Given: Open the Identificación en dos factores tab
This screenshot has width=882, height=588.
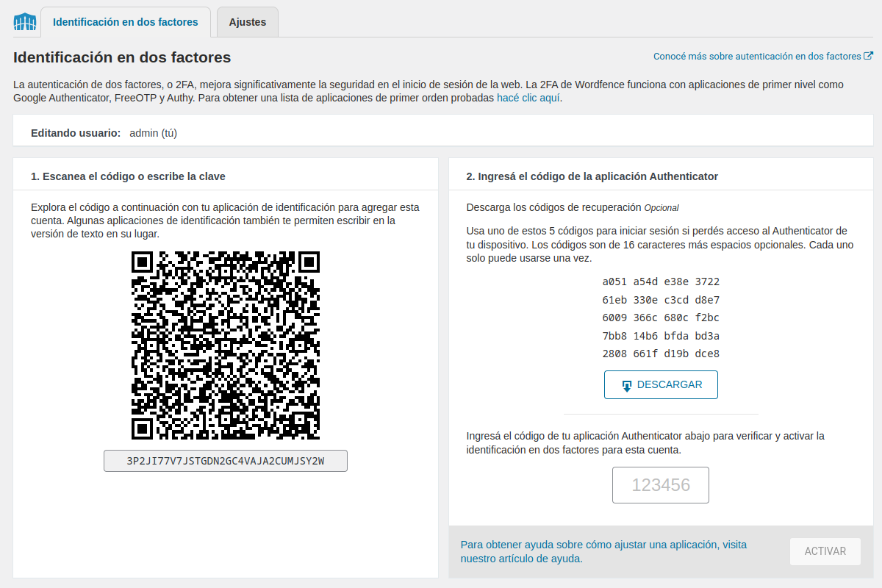Looking at the screenshot, I should (x=126, y=22).
